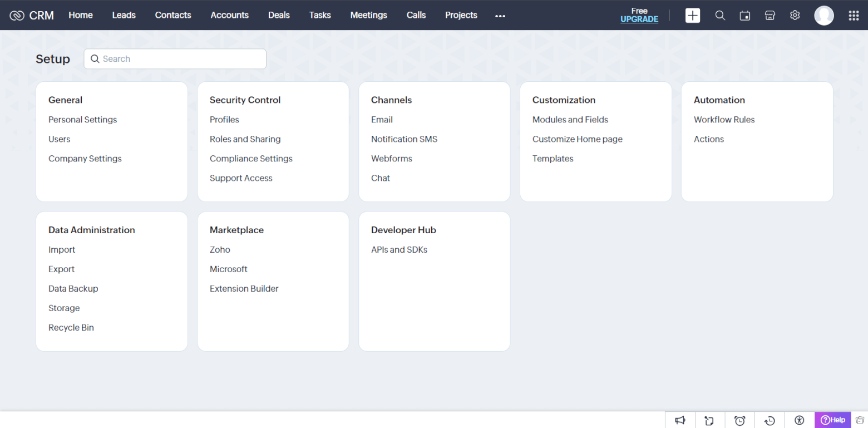Open the Meetings module tab
This screenshot has height=428, width=868.
point(368,15)
